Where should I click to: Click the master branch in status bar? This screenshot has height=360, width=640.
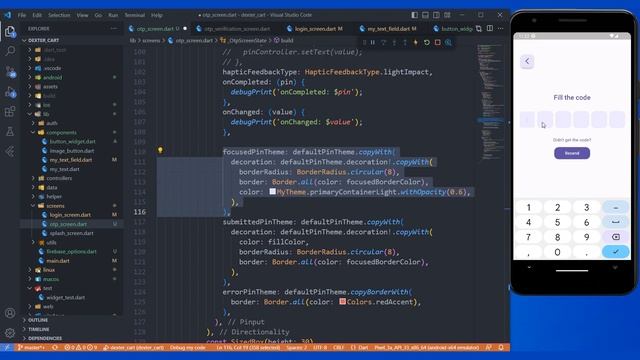(x=31, y=347)
